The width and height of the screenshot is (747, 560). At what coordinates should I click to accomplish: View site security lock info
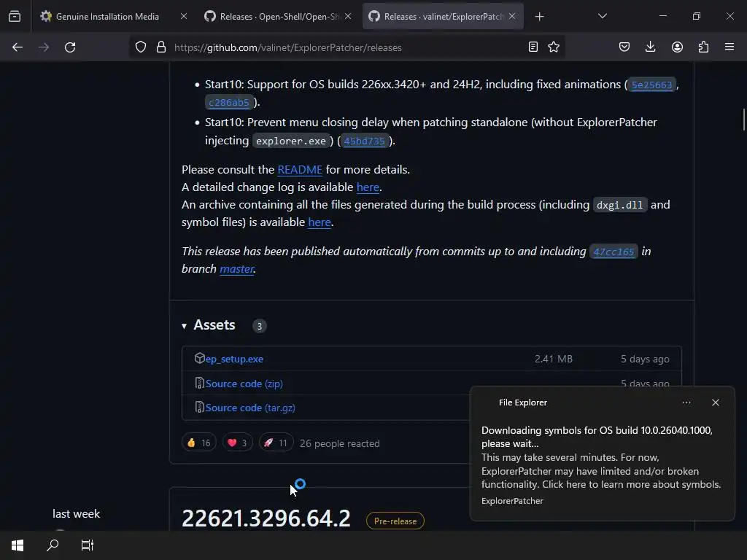161,47
